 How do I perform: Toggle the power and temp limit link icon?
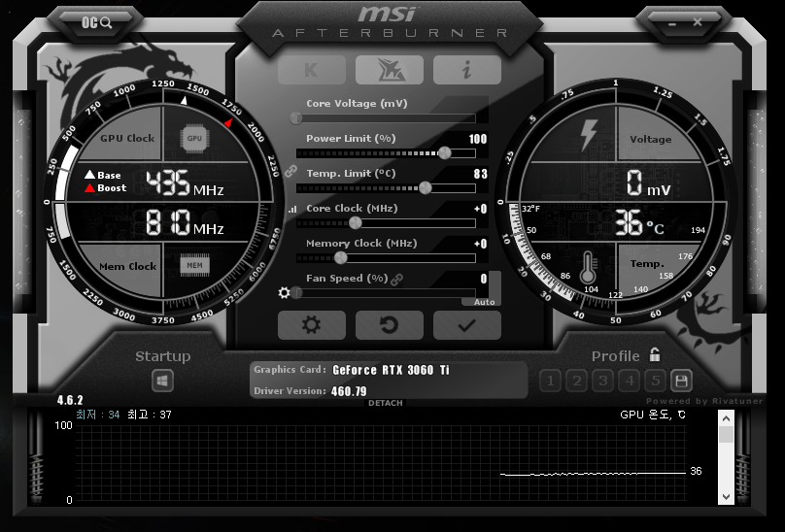point(290,172)
